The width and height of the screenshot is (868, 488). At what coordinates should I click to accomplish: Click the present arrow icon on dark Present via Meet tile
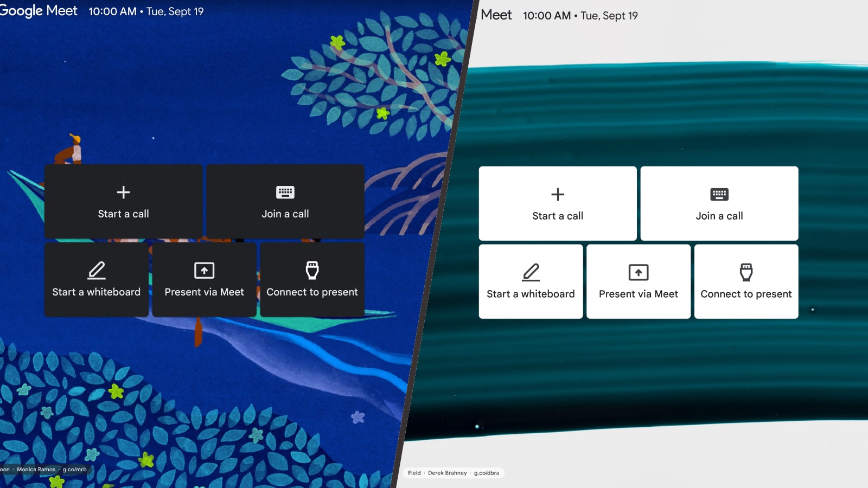[x=203, y=269]
